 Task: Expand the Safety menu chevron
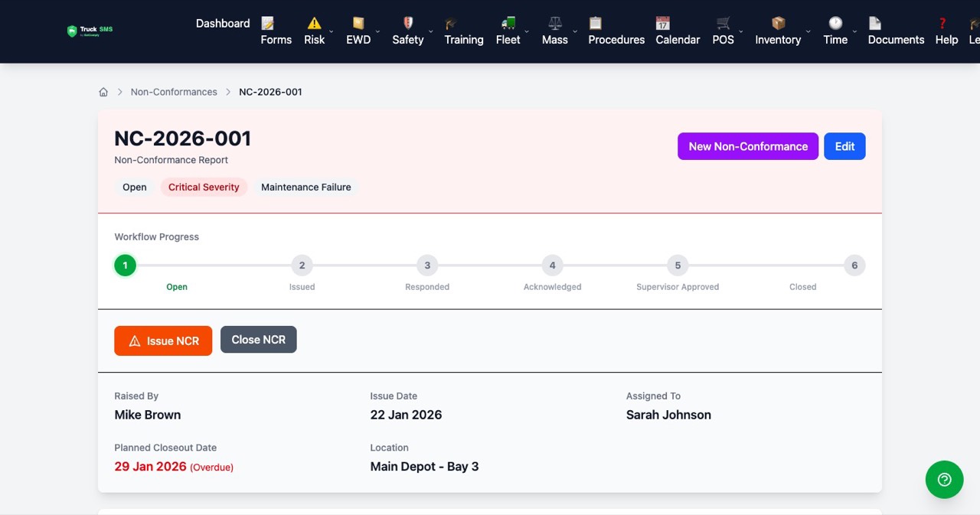(430, 31)
